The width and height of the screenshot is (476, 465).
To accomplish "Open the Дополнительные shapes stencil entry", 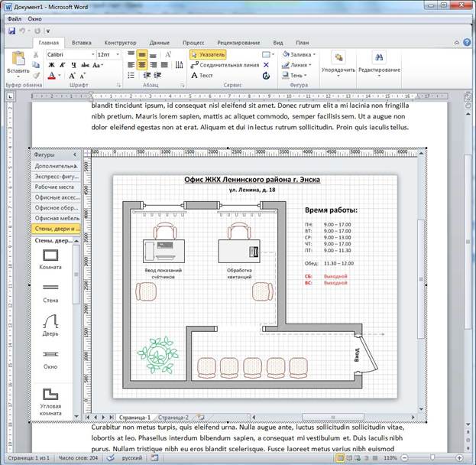I will [57, 166].
